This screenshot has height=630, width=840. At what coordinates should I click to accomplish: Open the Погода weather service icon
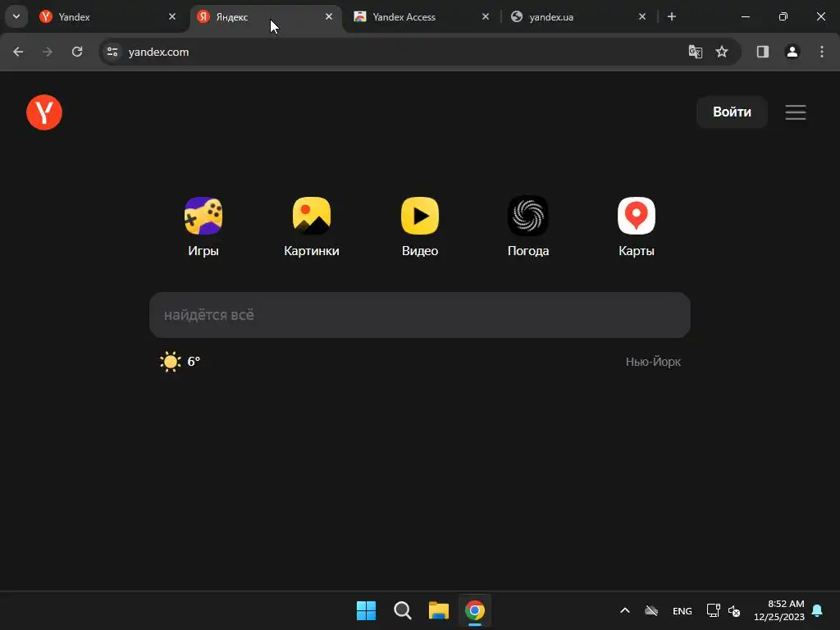coord(528,216)
